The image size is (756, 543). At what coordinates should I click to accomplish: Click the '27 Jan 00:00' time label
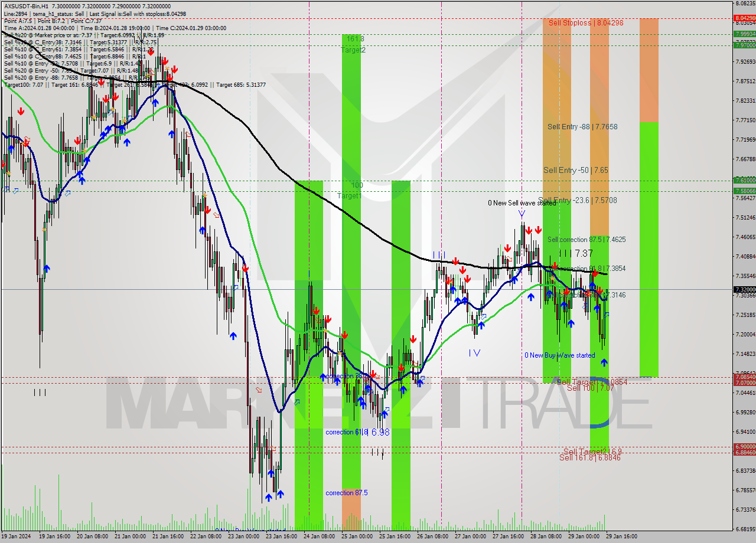pos(470,537)
